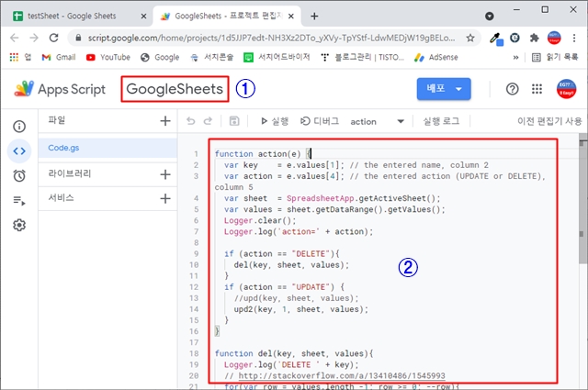This screenshot has width=588, height=390.
Task: Open the 실행 로그 execution log
Action: [441, 121]
